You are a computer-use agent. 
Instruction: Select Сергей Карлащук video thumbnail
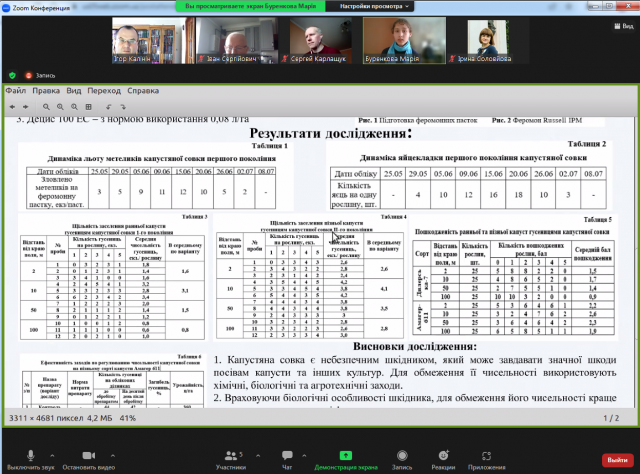[x=321, y=40]
